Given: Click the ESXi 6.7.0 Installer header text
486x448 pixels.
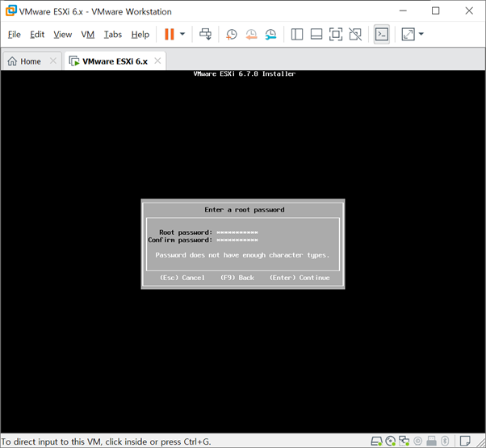Looking at the screenshot, I should pos(245,74).
